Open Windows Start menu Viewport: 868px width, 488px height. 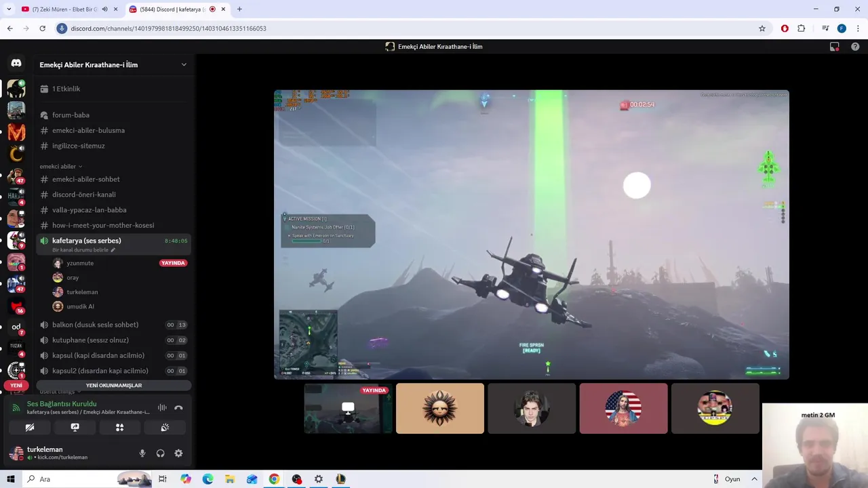11,479
